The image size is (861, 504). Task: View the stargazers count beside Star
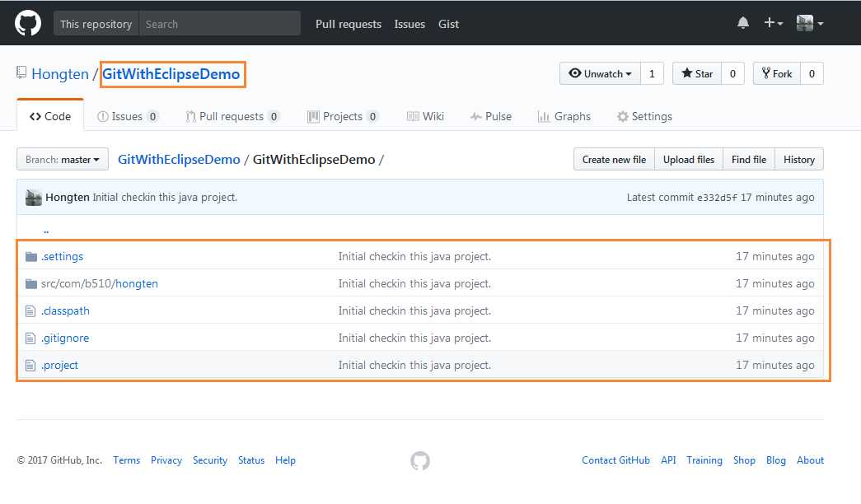(x=732, y=73)
